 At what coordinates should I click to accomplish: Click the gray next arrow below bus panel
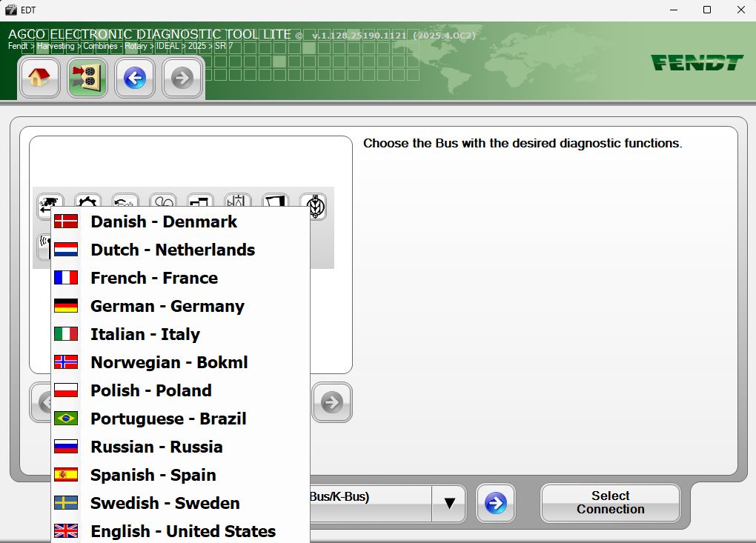(x=332, y=402)
